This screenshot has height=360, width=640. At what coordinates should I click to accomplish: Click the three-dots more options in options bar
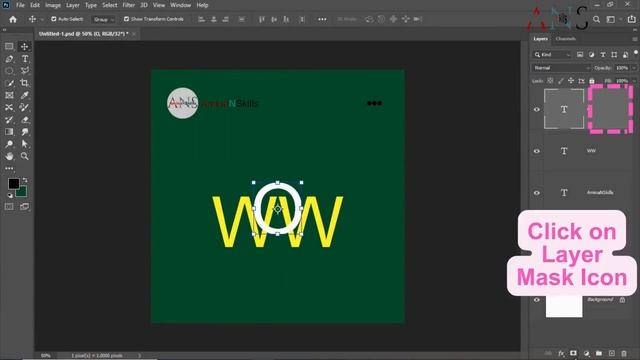[322, 19]
